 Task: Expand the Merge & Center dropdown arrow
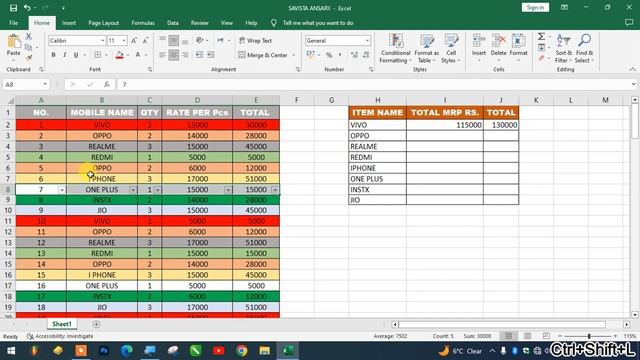click(x=293, y=55)
